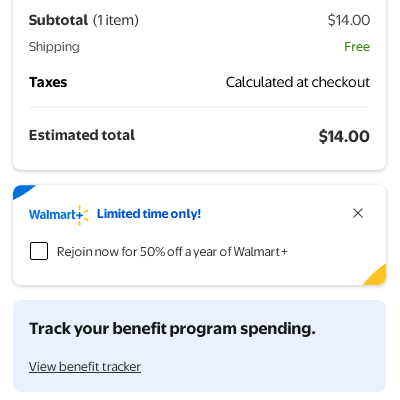400x400 pixels.
Task: Click the Calculated at checkout text
Action: click(298, 82)
